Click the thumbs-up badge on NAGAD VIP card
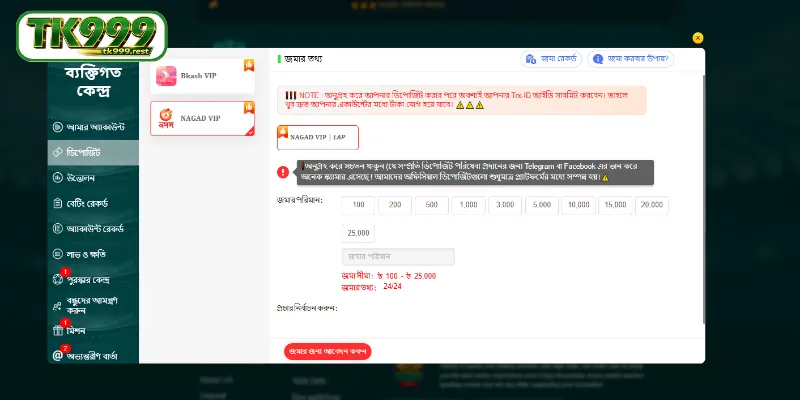This screenshot has height=400, width=800. coord(249,107)
